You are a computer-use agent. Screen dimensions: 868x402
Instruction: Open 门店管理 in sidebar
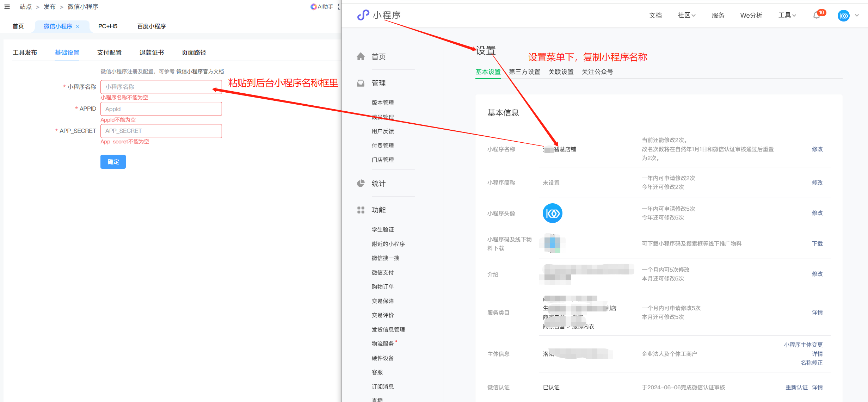tap(383, 160)
